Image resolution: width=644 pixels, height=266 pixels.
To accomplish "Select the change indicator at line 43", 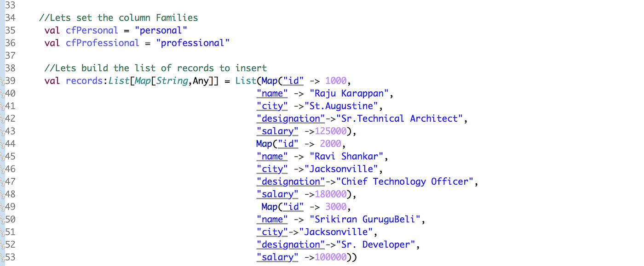I will 2,131.
